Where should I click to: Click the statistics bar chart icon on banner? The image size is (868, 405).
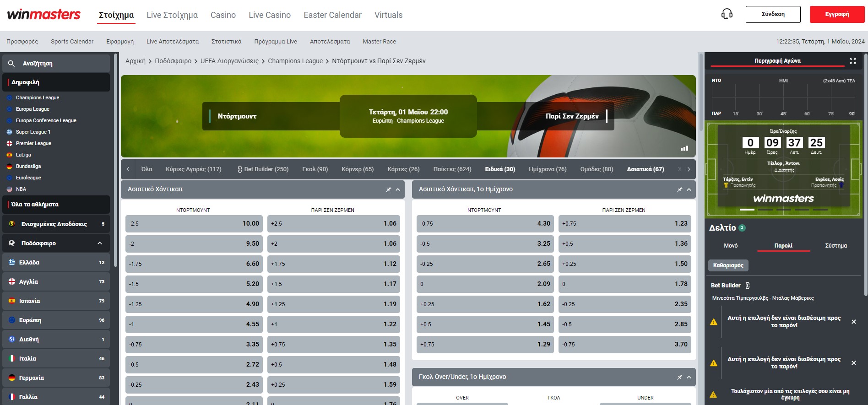684,148
